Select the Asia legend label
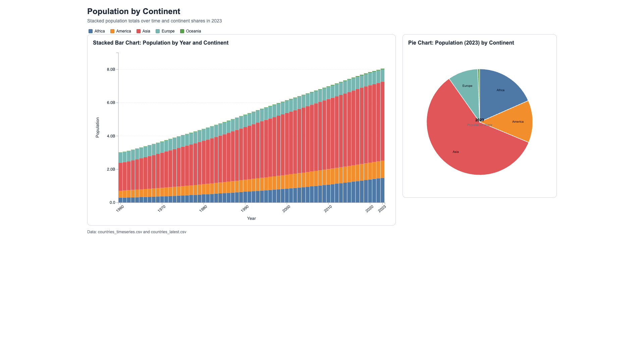Screen dimensions: 644x362 (x=146, y=31)
